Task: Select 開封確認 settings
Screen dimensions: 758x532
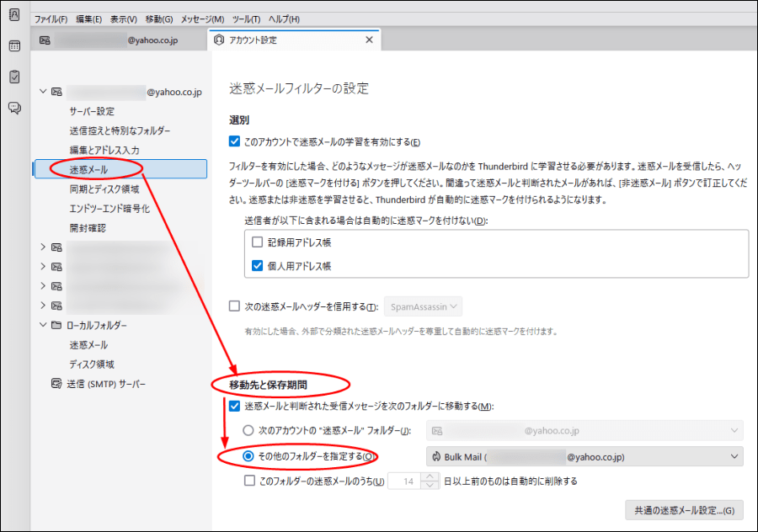Action: (x=88, y=227)
